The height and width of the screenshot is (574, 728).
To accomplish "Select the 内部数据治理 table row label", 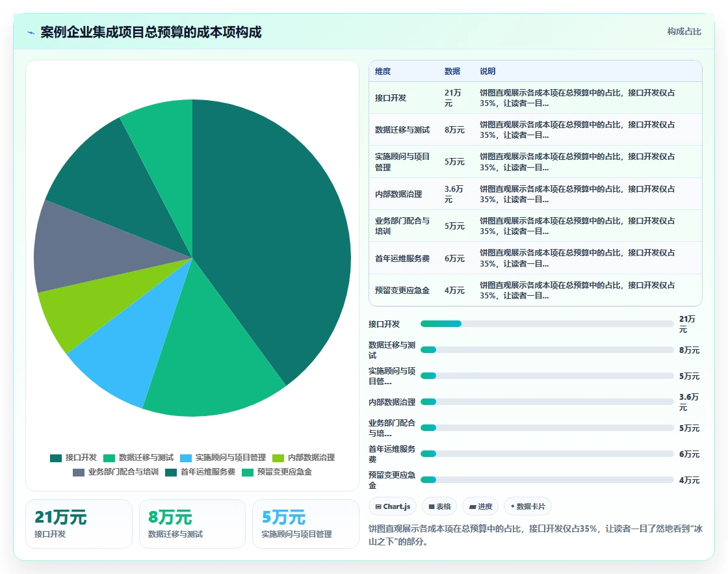I will 399,194.
